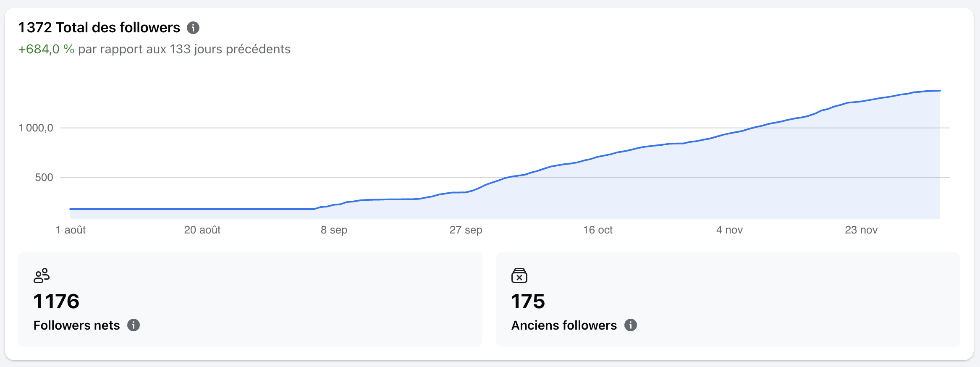Click the 20 août date label
Screen dimensions: 980x367
point(202,230)
